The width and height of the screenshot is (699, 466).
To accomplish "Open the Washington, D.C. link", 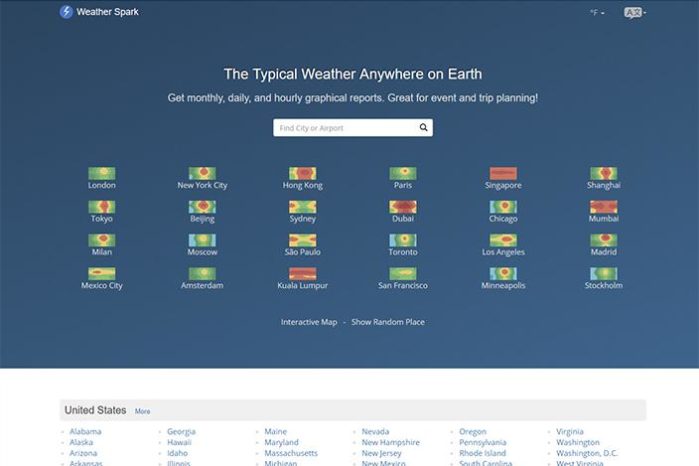I will [587, 454].
